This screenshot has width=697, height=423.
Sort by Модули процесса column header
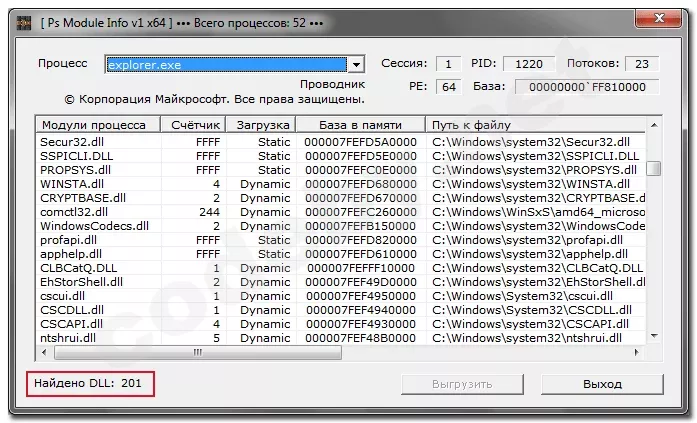point(98,125)
